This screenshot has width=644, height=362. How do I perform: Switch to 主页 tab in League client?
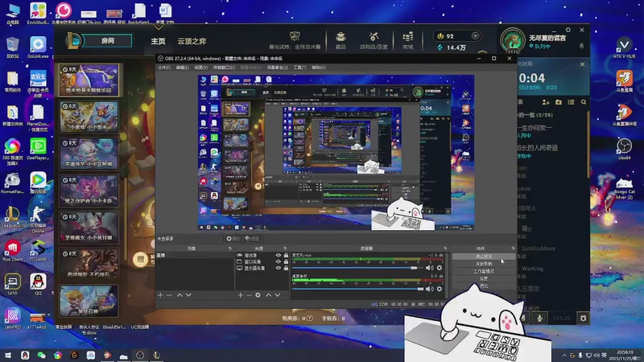tap(158, 41)
